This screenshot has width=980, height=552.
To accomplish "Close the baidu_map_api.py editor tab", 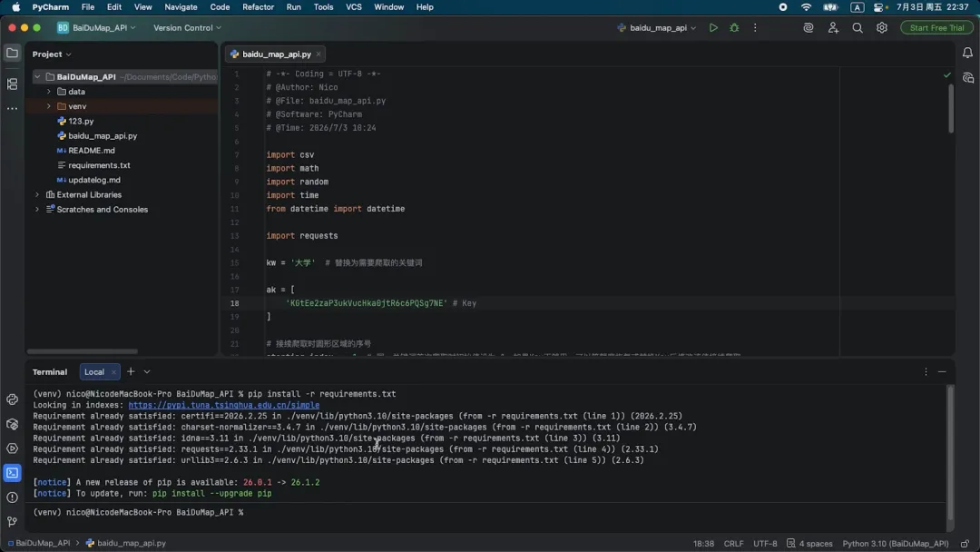I will [318, 54].
